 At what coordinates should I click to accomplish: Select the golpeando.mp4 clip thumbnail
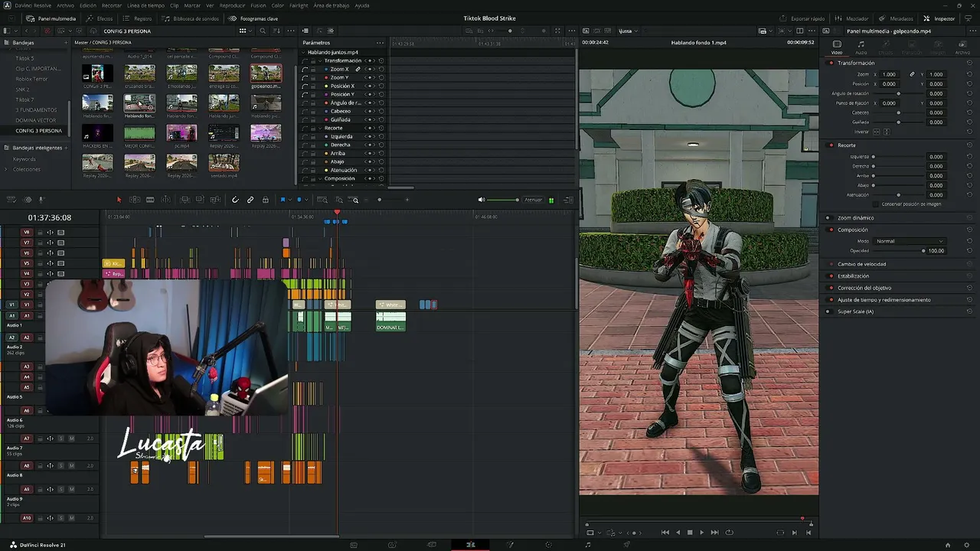(266, 73)
